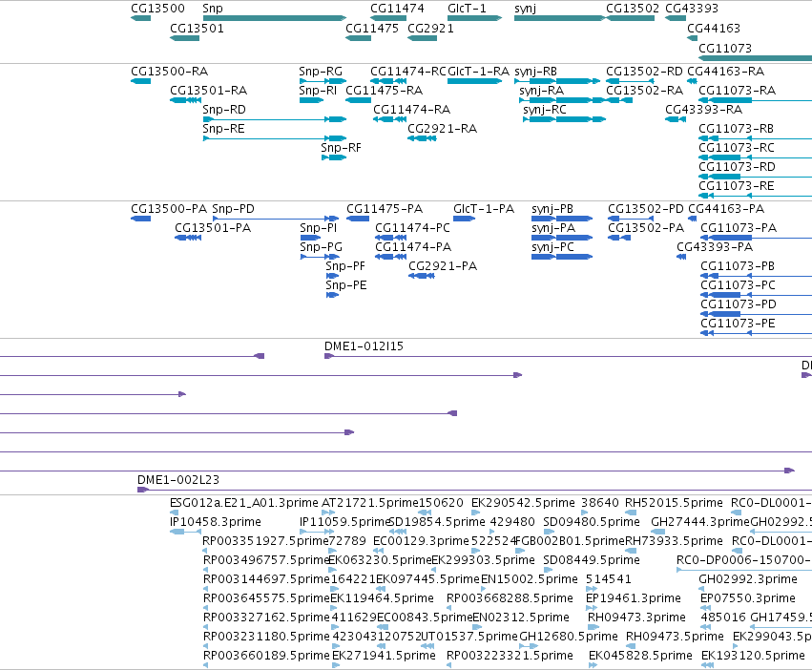This screenshot has height=670, width=812.
Task: Select transcript Snp-RD
Action: (275, 119)
